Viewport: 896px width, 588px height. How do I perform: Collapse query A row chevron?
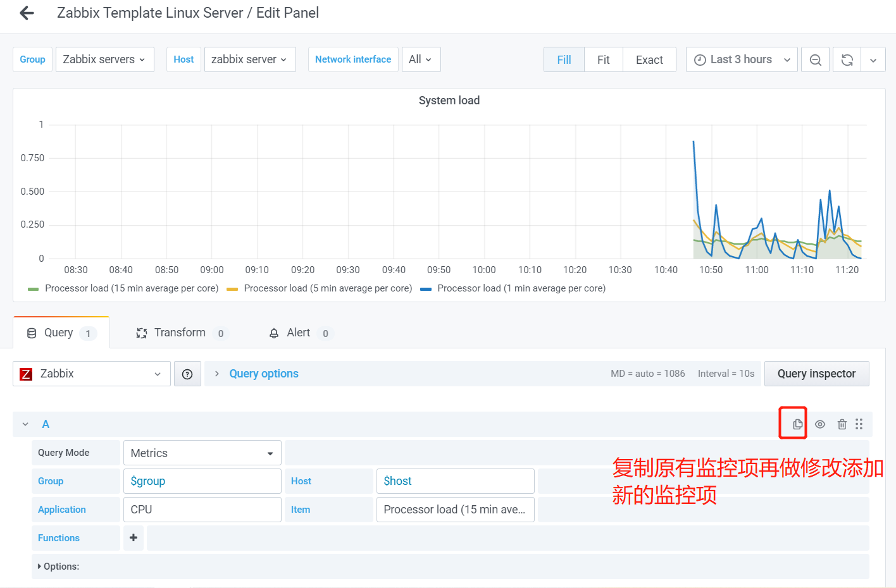25,424
